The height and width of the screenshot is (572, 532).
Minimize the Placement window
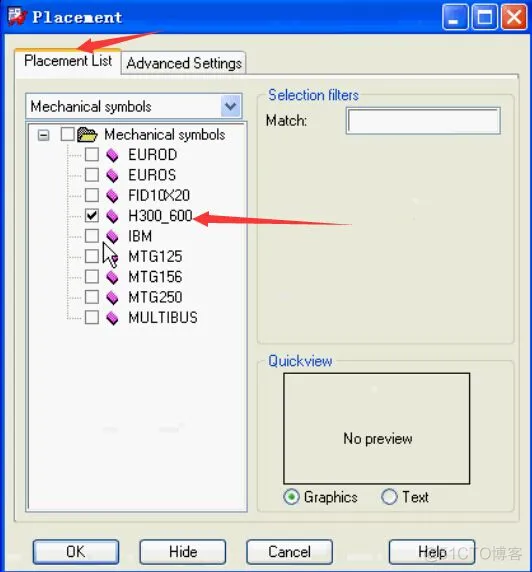pos(455,17)
